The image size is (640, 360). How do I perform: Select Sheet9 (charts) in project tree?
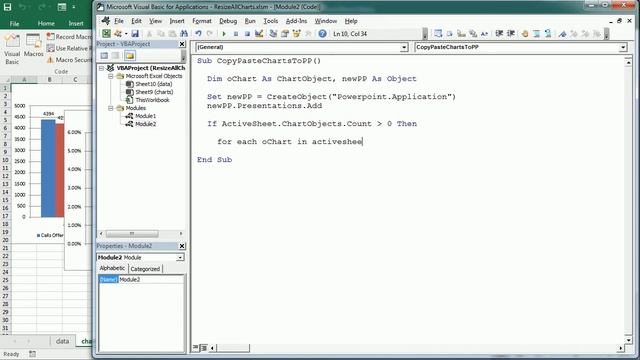[x=154, y=92]
